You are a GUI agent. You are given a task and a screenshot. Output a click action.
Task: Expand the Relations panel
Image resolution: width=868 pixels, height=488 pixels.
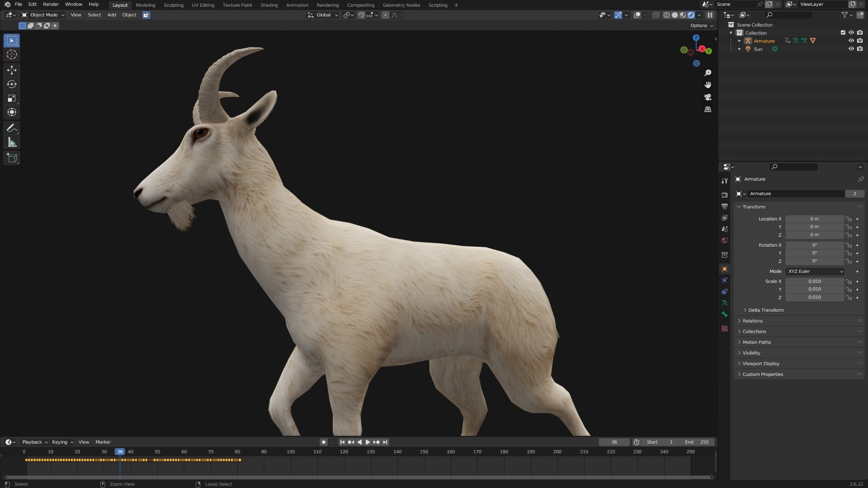pos(752,321)
